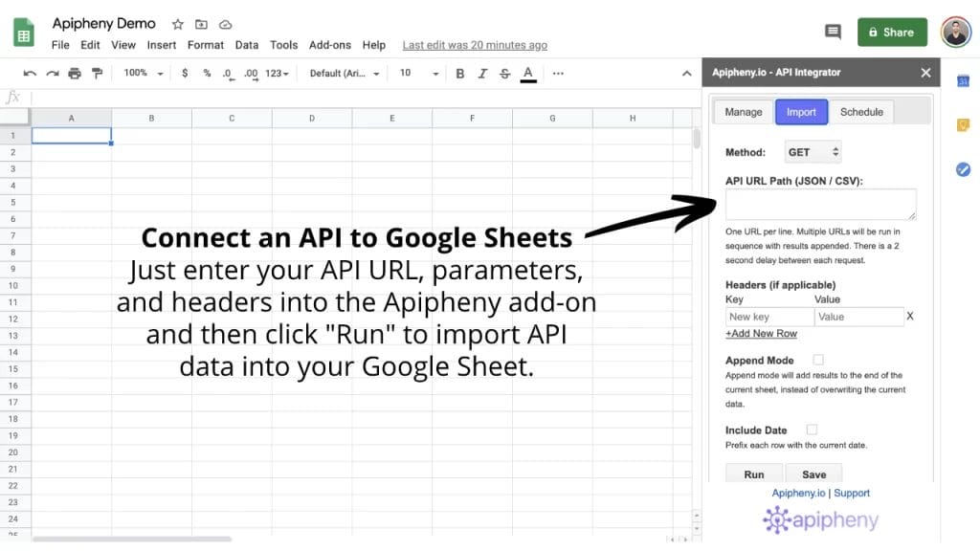Open the zoom level dropdown
Viewport: 980px width, 551px height.
pyautogui.click(x=144, y=73)
